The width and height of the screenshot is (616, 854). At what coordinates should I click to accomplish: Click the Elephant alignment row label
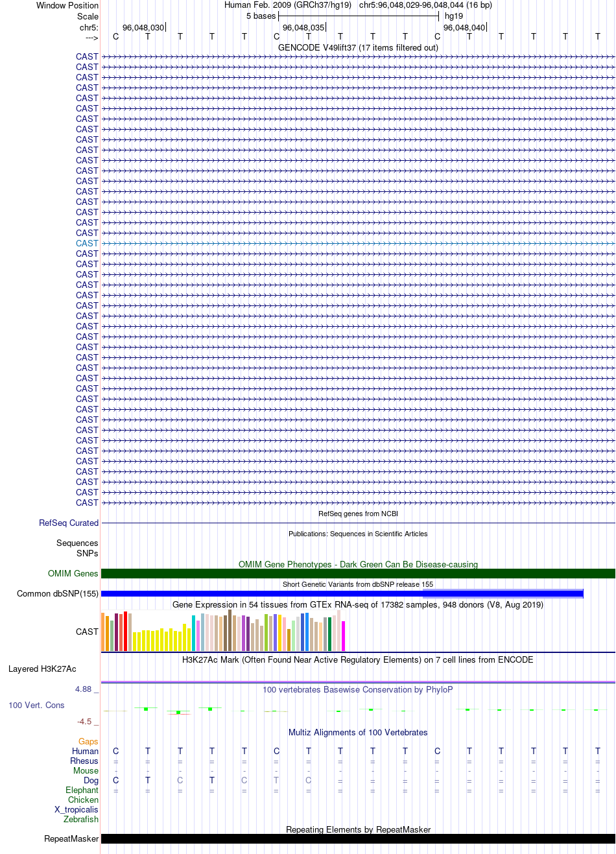click(82, 790)
